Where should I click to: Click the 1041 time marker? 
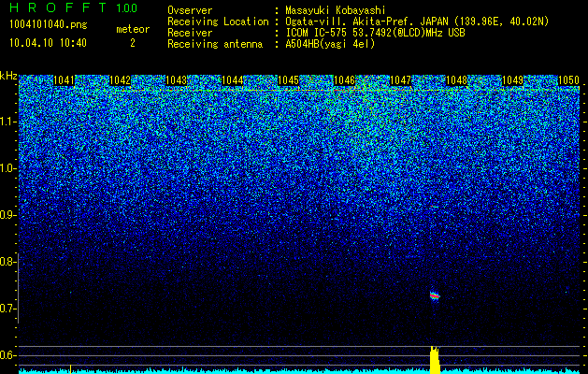[x=65, y=80]
